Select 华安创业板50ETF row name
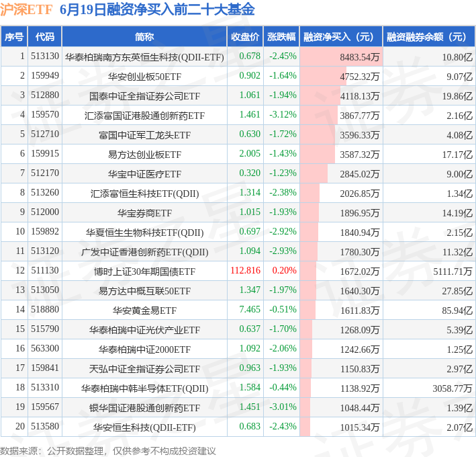Screen dimensions: 476x457 point(144,77)
